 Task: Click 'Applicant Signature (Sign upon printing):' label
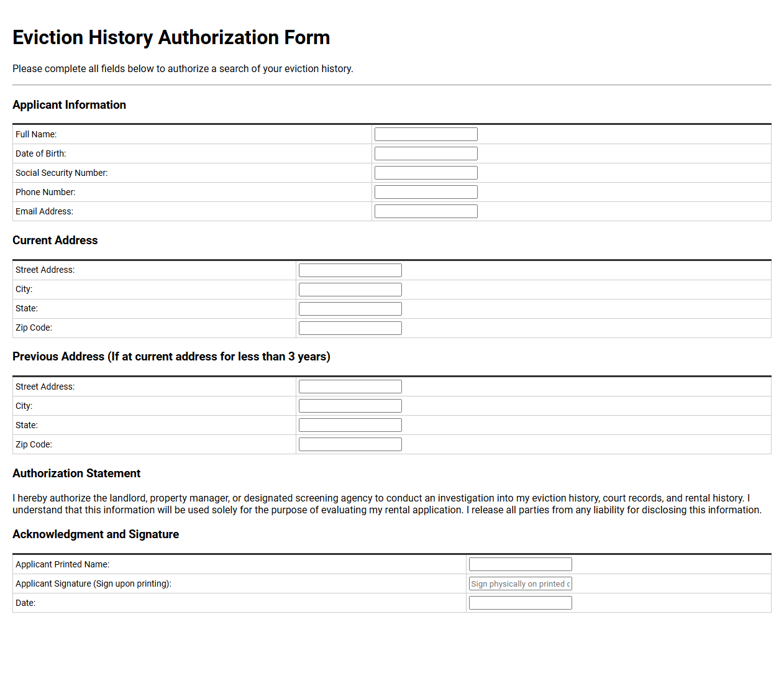coord(93,584)
